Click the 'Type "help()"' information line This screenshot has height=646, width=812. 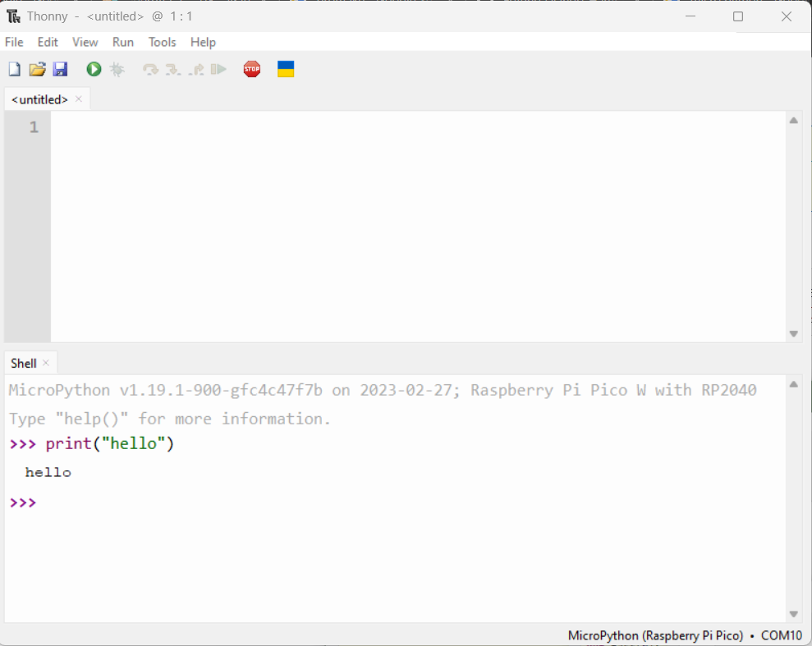169,419
